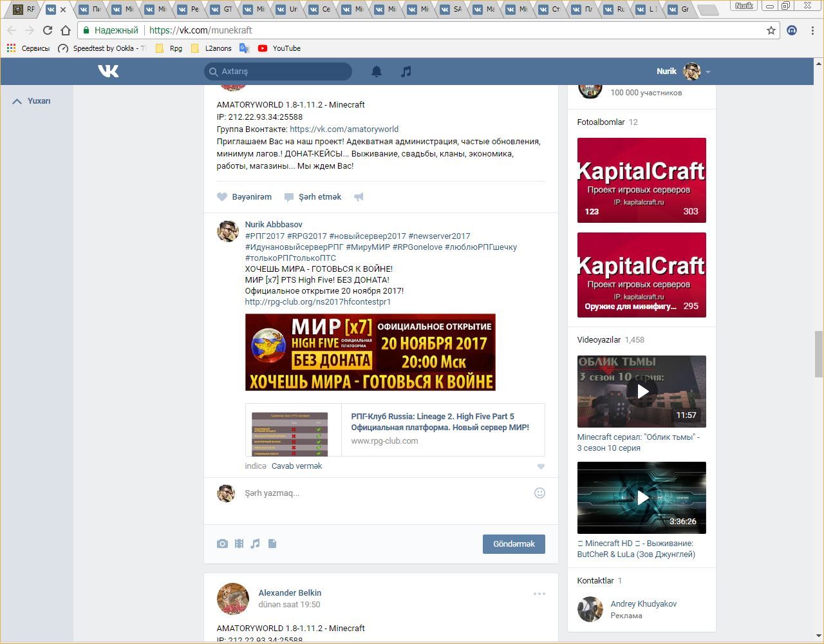Open post options three-dots for Alexander Belkin
This screenshot has width=824, height=644.
(539, 594)
